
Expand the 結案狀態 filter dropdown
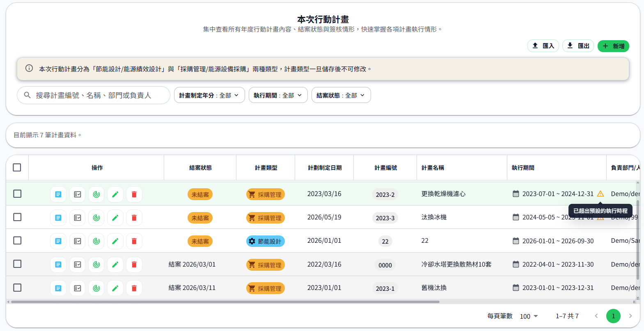tap(341, 95)
